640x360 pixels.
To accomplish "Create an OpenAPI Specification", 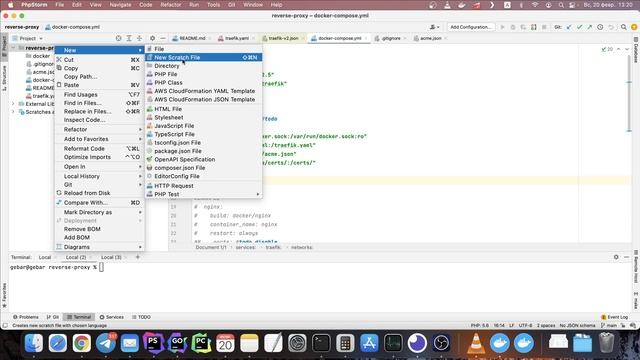I will point(203,160).
